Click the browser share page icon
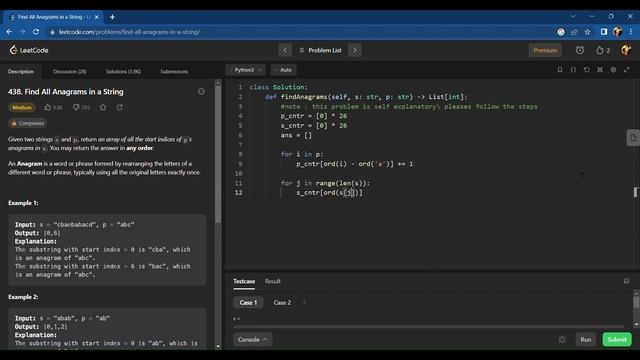Image resolution: width=640 pixels, height=360 pixels. point(574,32)
